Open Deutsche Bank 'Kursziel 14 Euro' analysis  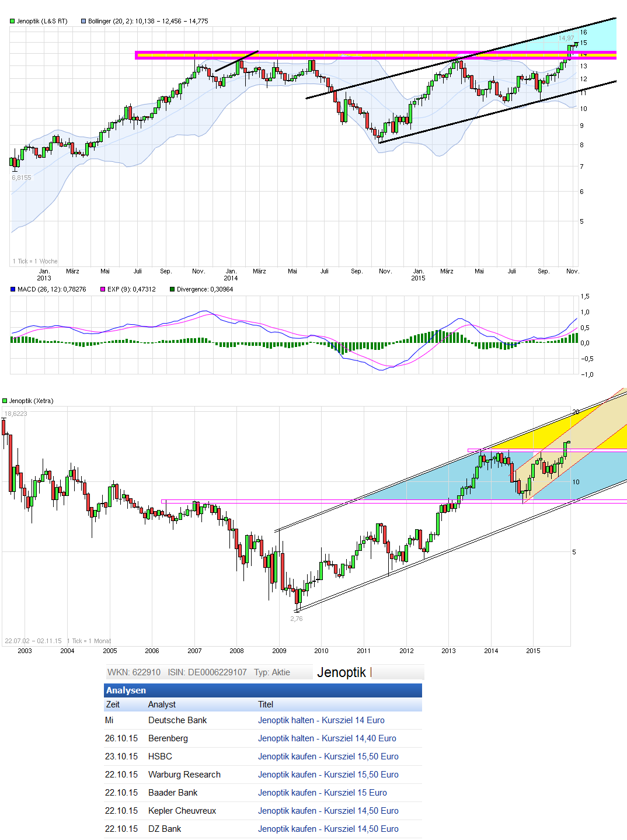click(321, 720)
